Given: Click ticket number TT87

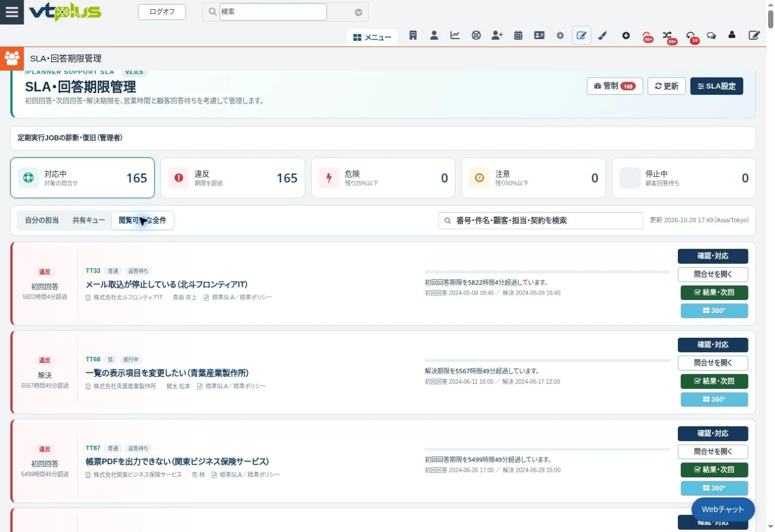Looking at the screenshot, I should [93, 448].
